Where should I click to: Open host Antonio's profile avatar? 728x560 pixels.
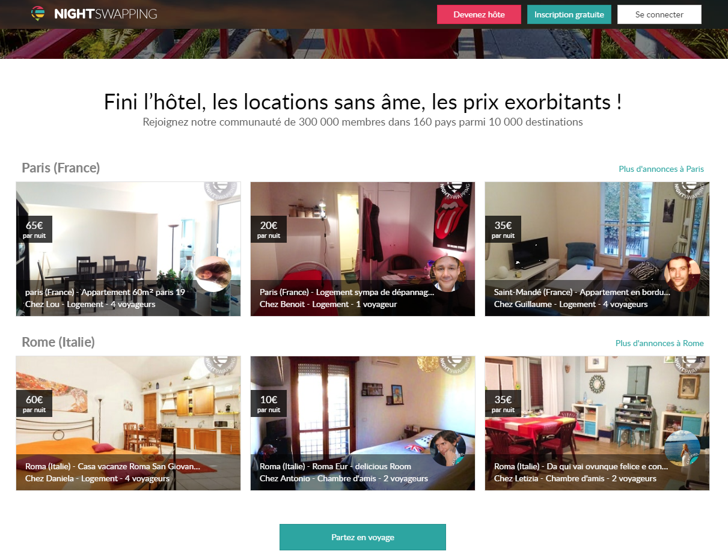pyautogui.click(x=448, y=448)
